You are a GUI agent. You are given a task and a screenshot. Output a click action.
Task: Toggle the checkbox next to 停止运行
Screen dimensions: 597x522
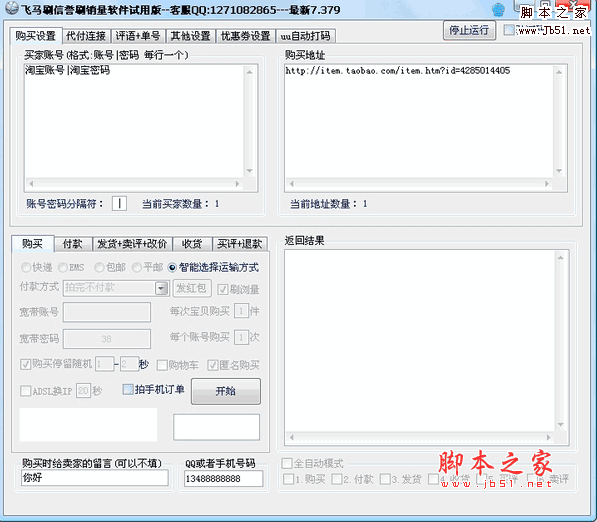(509, 30)
